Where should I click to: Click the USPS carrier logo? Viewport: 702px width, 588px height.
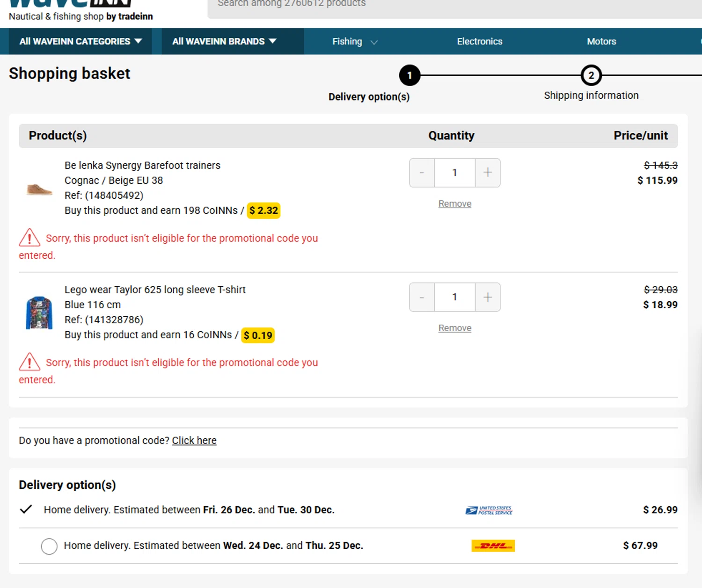coord(489,510)
